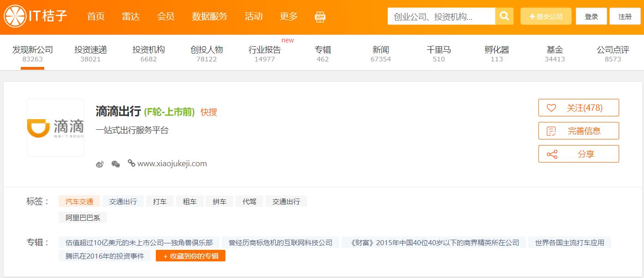
Task: Click the 滴滴出行 company title
Action: click(118, 111)
